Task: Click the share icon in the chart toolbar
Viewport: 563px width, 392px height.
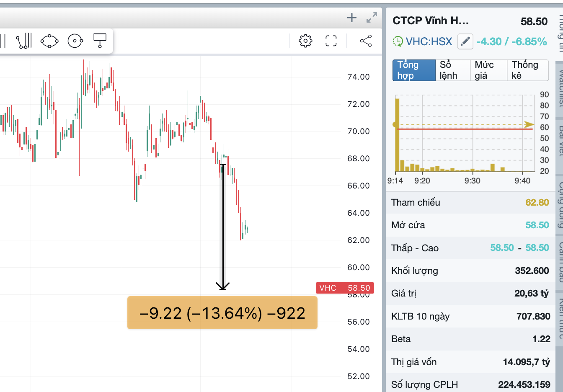Action: click(x=366, y=41)
